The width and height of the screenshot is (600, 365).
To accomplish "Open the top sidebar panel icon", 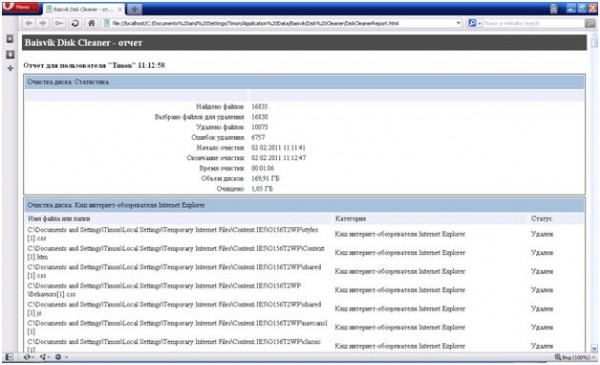I will click(x=10, y=39).
